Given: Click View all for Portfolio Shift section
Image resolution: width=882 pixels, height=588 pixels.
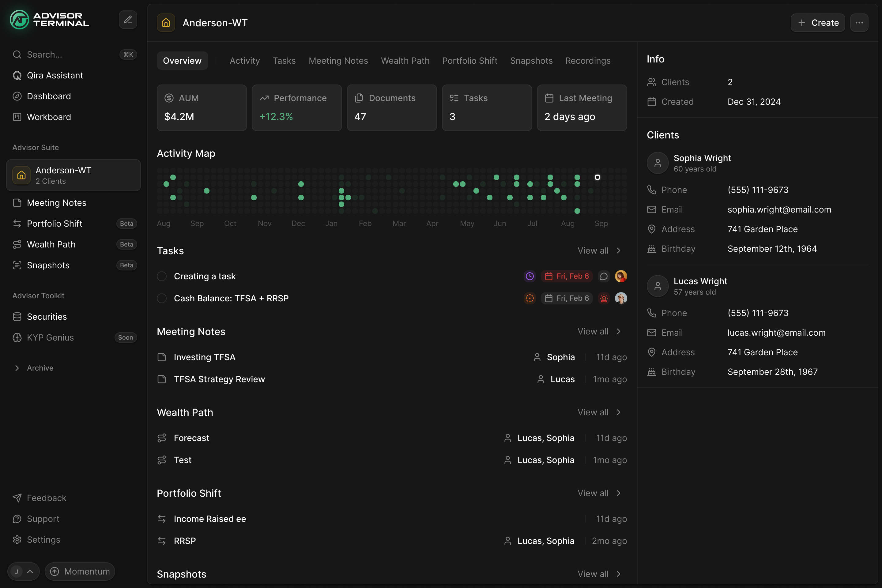Looking at the screenshot, I should coord(599,493).
